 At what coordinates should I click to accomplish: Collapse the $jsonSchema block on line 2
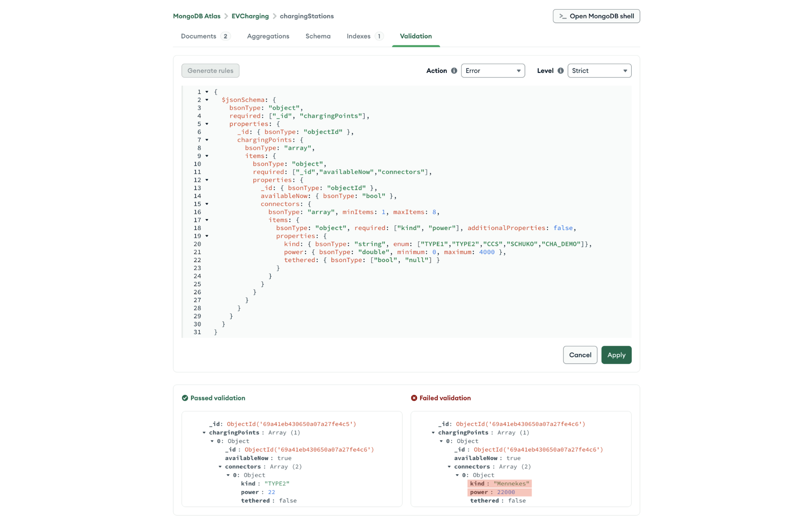[207, 100]
